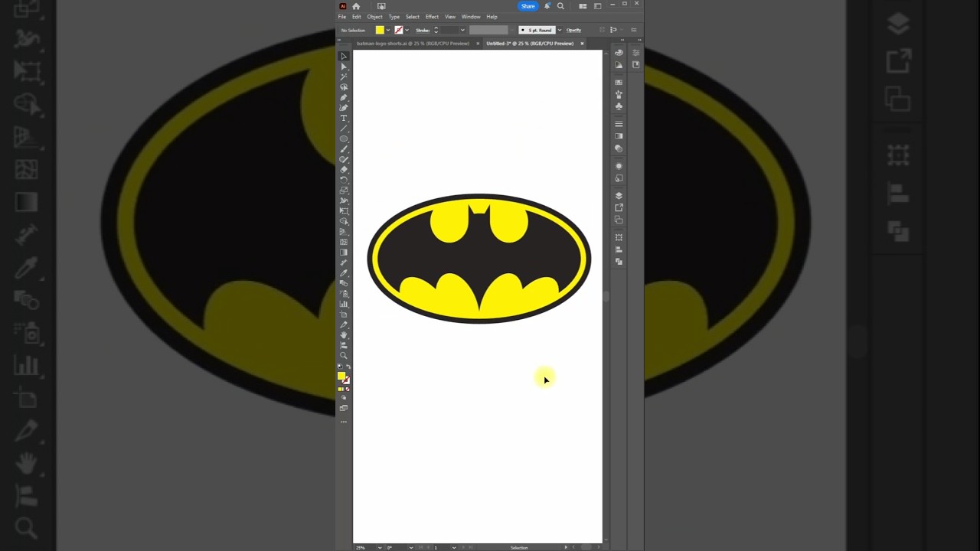Select the Hand tool
980x551 pixels.
(344, 335)
